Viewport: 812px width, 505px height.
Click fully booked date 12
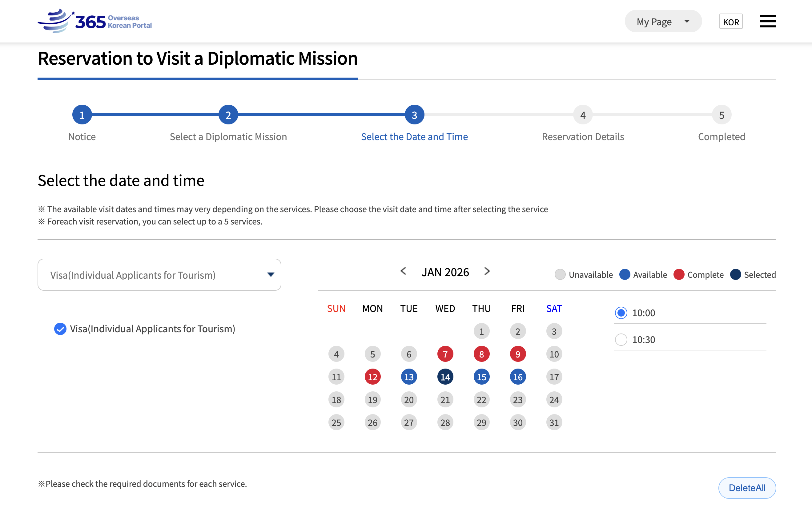tap(372, 377)
